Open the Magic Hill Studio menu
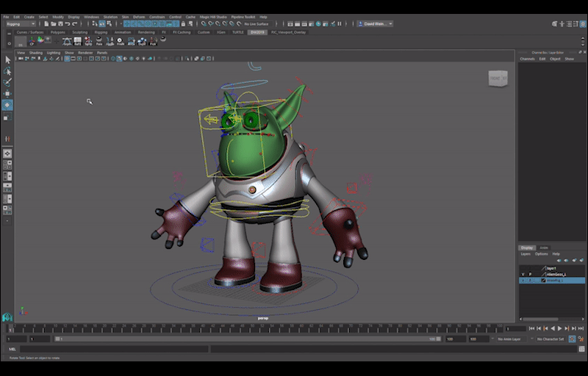The width and height of the screenshot is (588, 376). [213, 17]
